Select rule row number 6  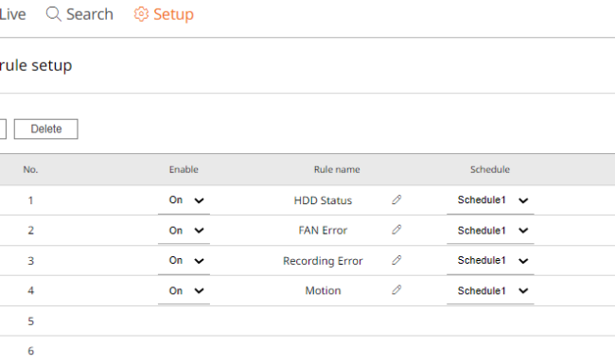[307, 350]
